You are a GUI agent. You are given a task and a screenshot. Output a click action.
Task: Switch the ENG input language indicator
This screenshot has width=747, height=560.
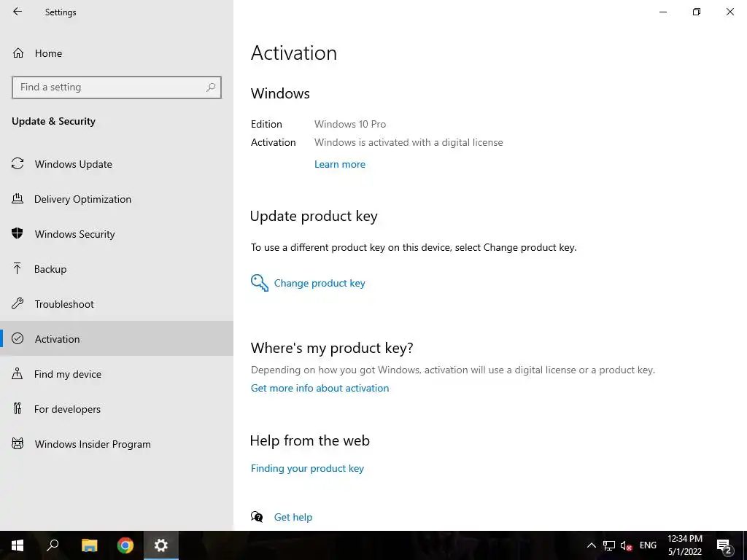point(648,545)
